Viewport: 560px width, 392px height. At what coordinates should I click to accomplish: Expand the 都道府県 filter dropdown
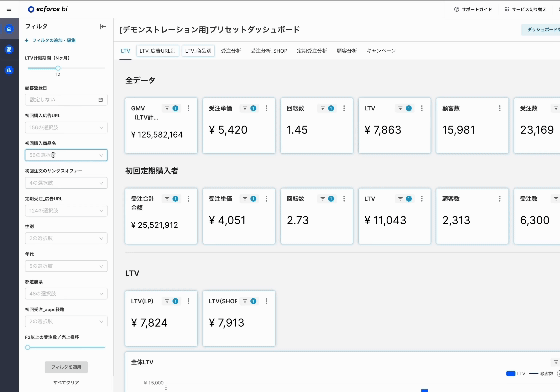pyautogui.click(x=66, y=293)
